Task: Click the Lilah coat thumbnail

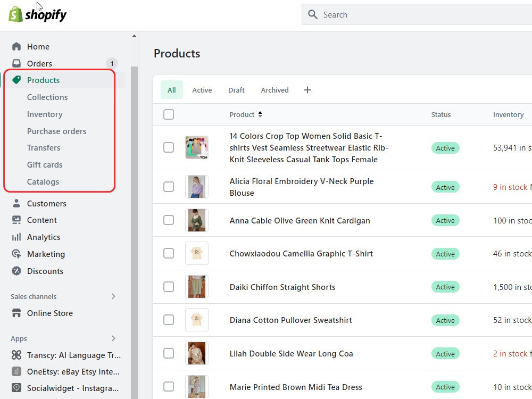Action: pyautogui.click(x=197, y=353)
